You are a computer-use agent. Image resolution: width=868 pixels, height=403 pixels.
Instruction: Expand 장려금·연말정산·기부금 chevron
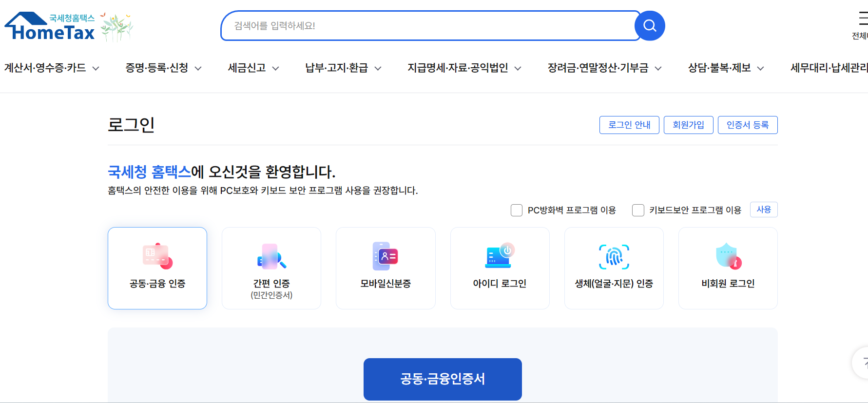tap(658, 68)
